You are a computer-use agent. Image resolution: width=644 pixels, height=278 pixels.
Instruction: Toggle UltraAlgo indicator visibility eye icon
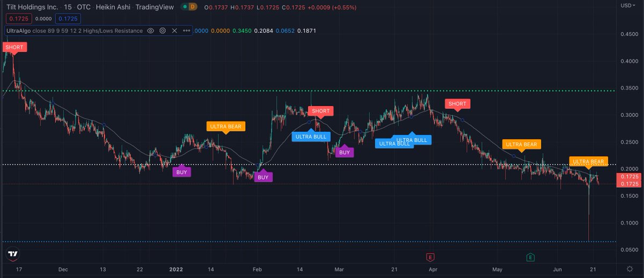coord(151,31)
